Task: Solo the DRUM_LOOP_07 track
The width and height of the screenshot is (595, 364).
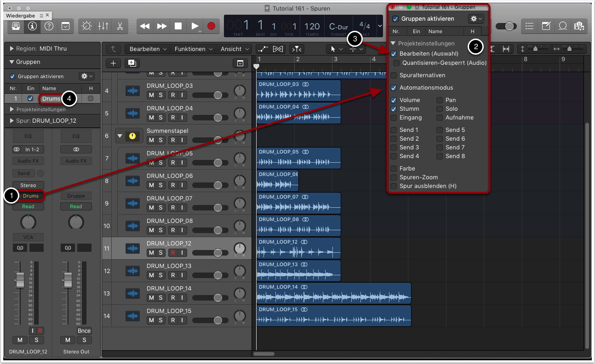Action: (160, 207)
